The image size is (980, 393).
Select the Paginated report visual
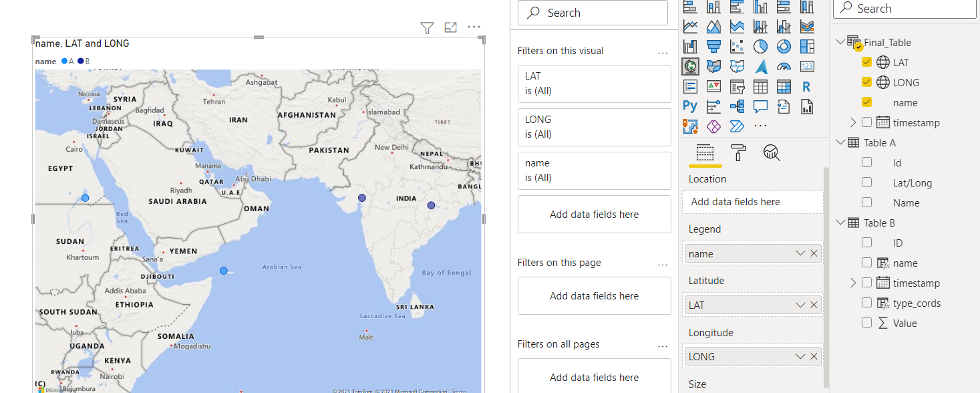tap(807, 106)
